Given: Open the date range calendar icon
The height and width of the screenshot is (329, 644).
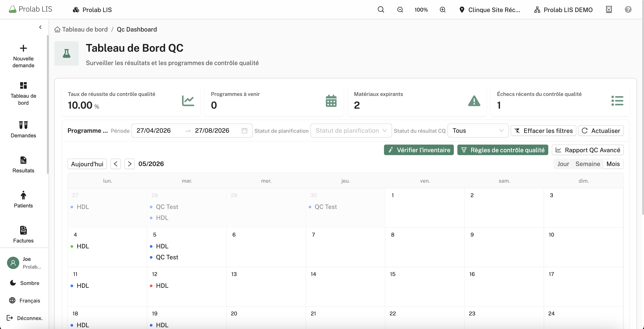Looking at the screenshot, I should [x=244, y=131].
